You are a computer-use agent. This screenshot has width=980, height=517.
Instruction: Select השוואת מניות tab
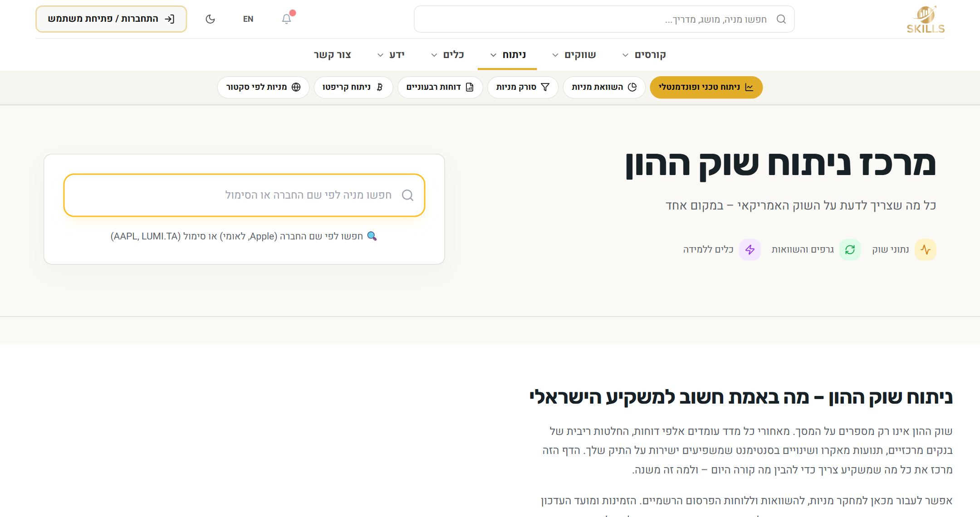(x=604, y=87)
